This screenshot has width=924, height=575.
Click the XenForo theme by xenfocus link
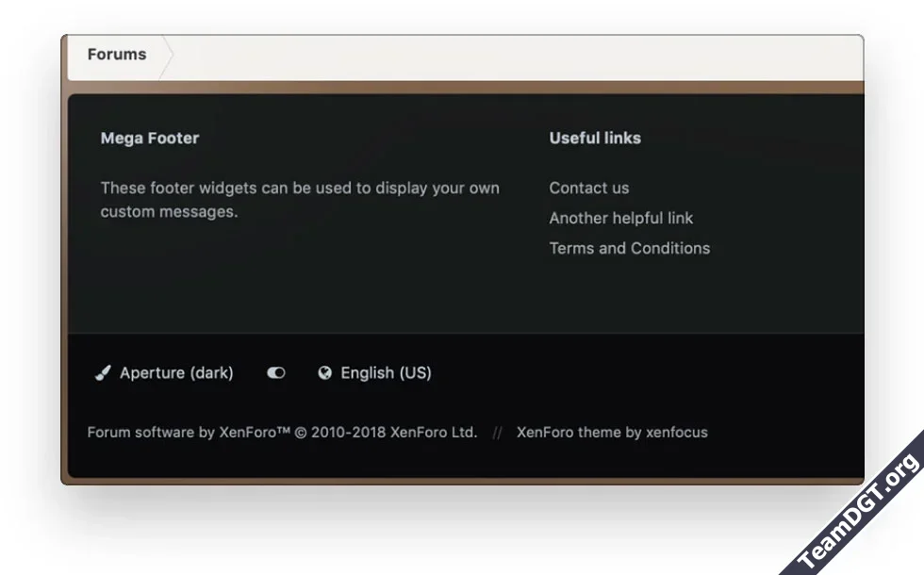[x=612, y=433]
